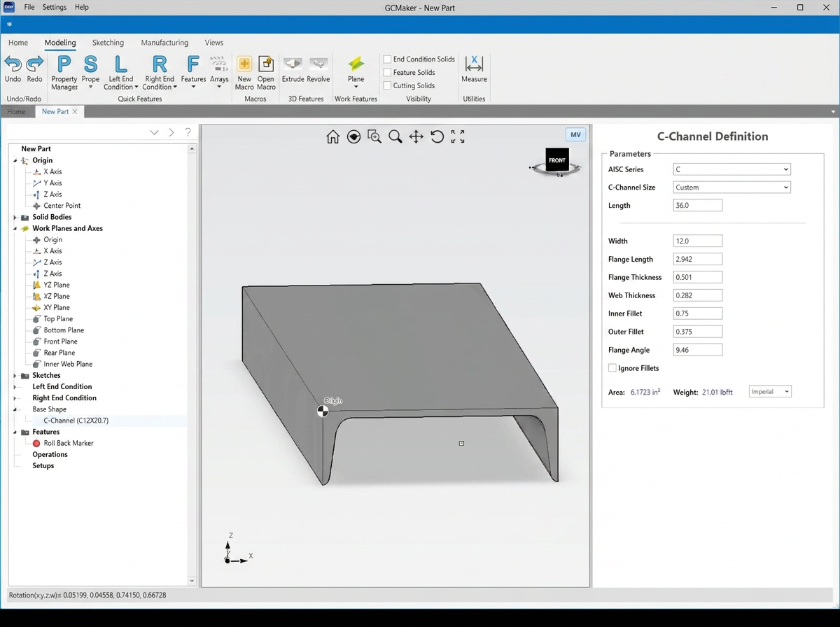Open the C-Channel Size dropdown
840x627 pixels.
731,188
